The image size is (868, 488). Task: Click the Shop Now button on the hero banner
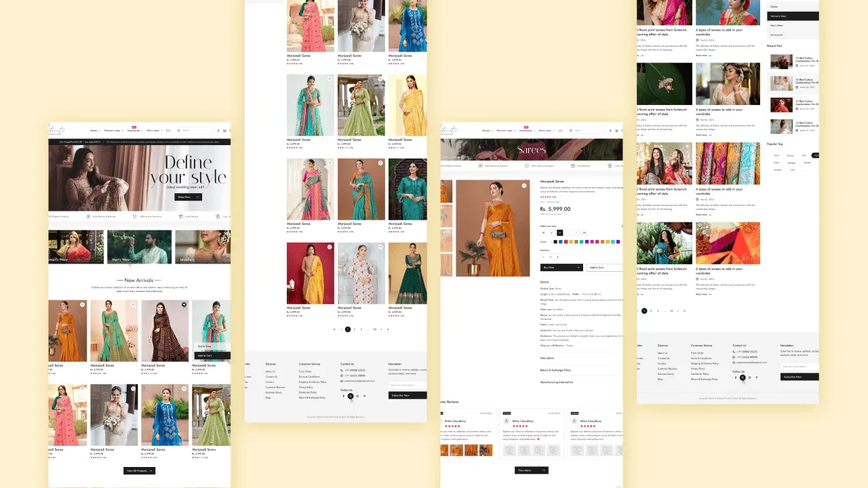click(x=187, y=197)
